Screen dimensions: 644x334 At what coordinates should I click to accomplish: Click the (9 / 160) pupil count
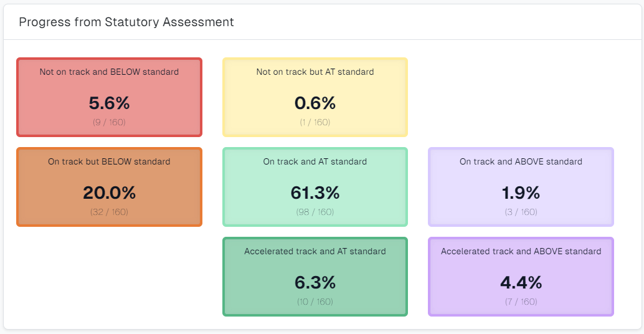tap(109, 122)
